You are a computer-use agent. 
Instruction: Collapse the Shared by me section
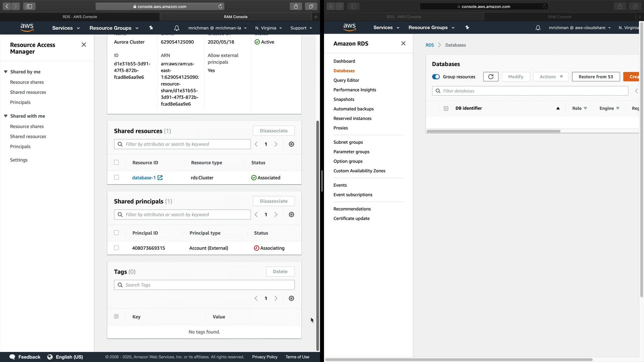coord(6,72)
